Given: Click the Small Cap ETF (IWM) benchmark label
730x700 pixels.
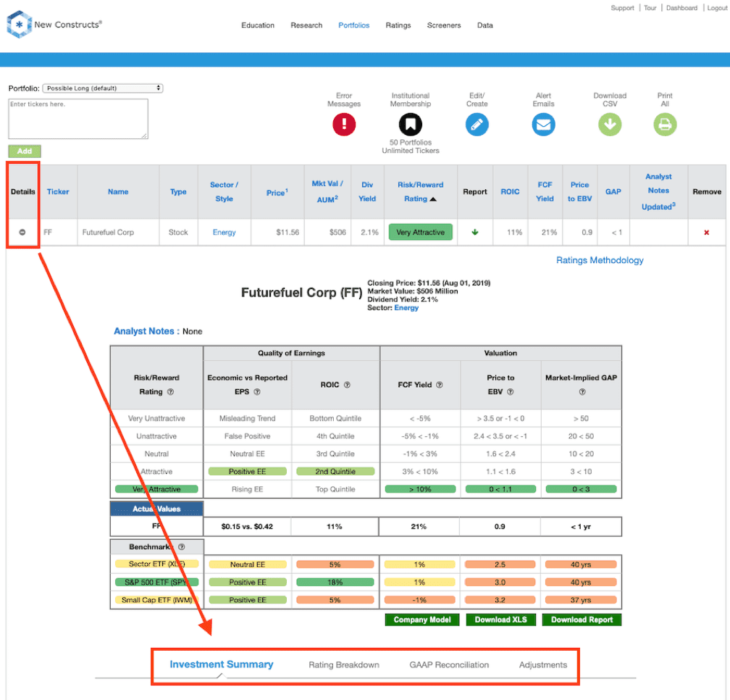Looking at the screenshot, I should [157, 600].
